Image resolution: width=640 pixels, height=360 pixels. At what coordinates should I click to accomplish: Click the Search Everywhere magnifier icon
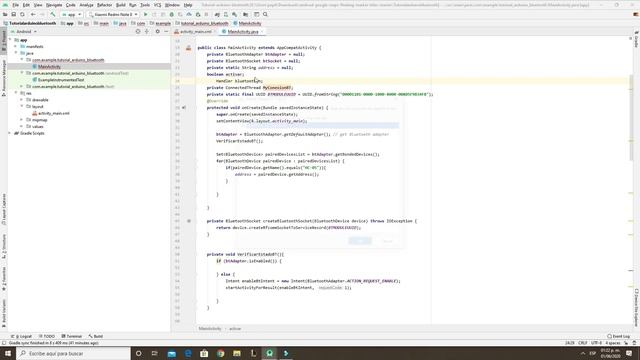tap(265, 15)
